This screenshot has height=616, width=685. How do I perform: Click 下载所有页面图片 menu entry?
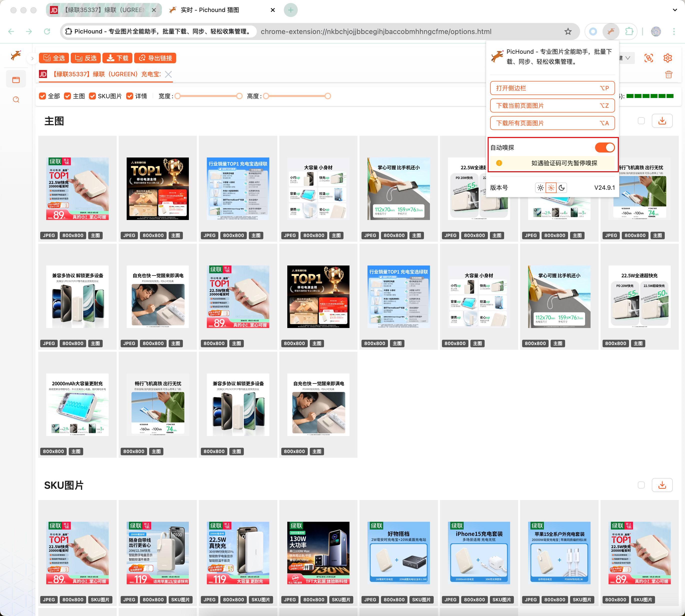[x=552, y=123]
